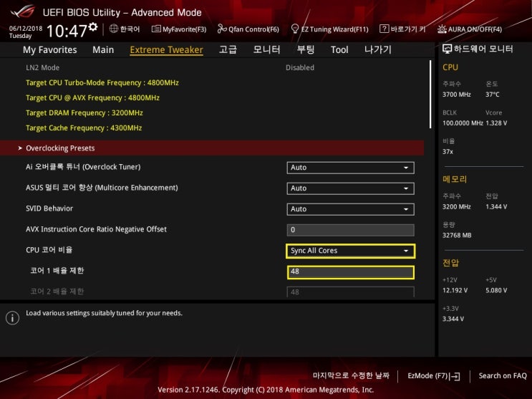Click the ROG logo icon

click(22, 11)
